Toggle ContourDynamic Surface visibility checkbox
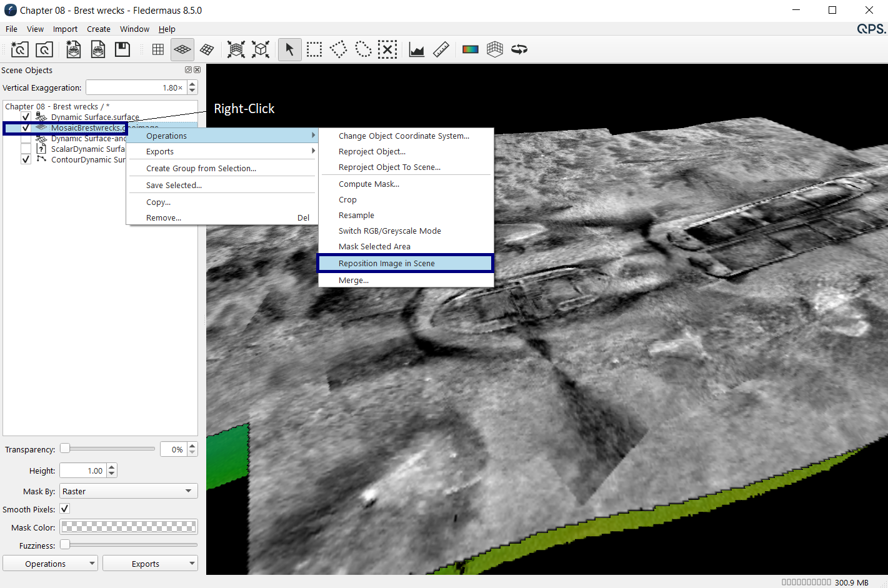The image size is (888, 588). click(x=26, y=159)
